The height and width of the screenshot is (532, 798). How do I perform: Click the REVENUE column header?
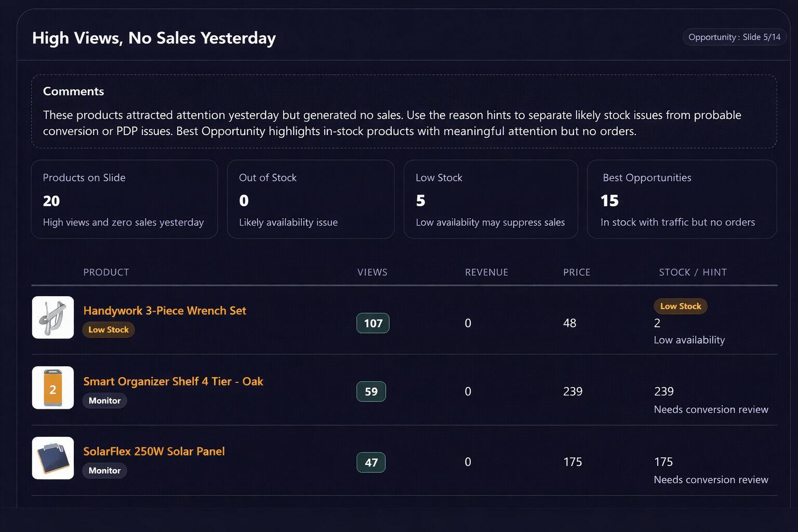pyautogui.click(x=486, y=272)
